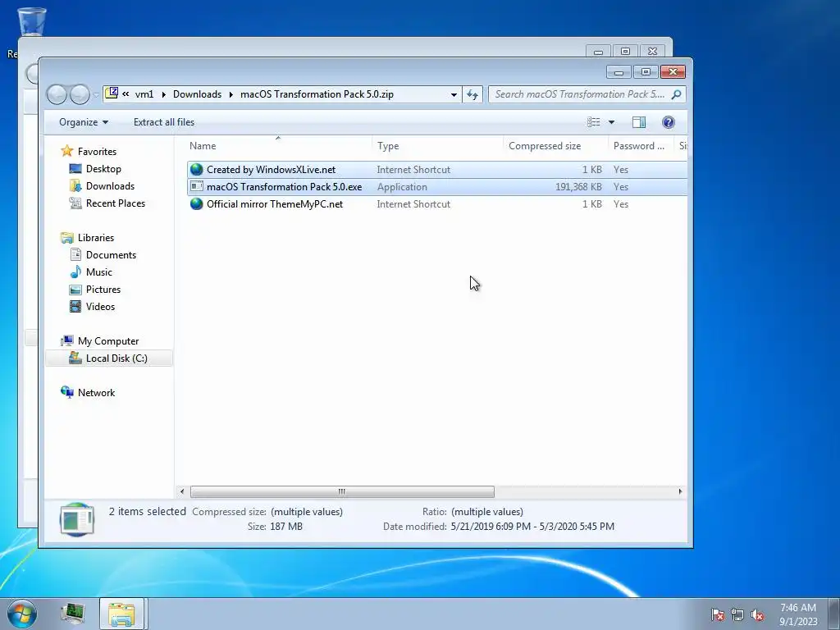The height and width of the screenshot is (630, 840).
Task: Sort by Password column header
Action: point(640,146)
